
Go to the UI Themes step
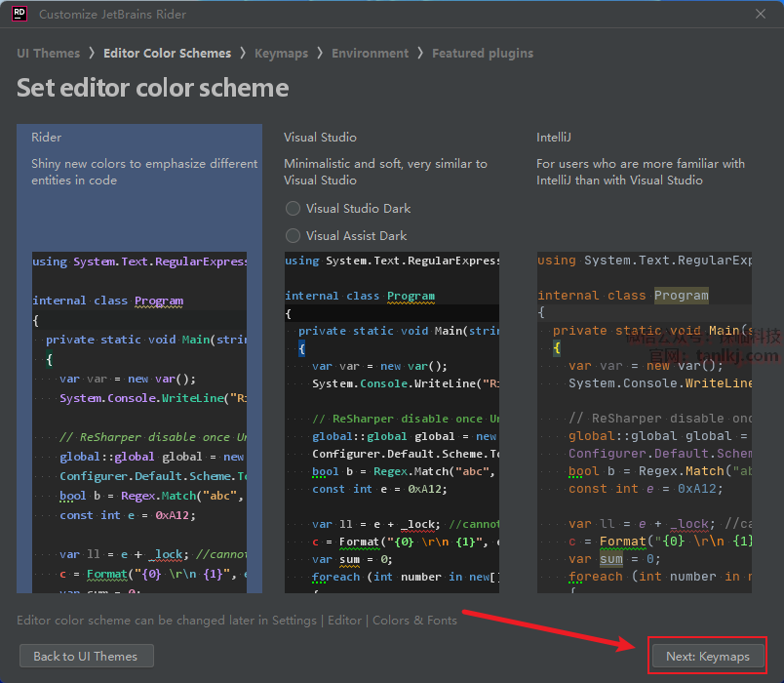click(48, 54)
